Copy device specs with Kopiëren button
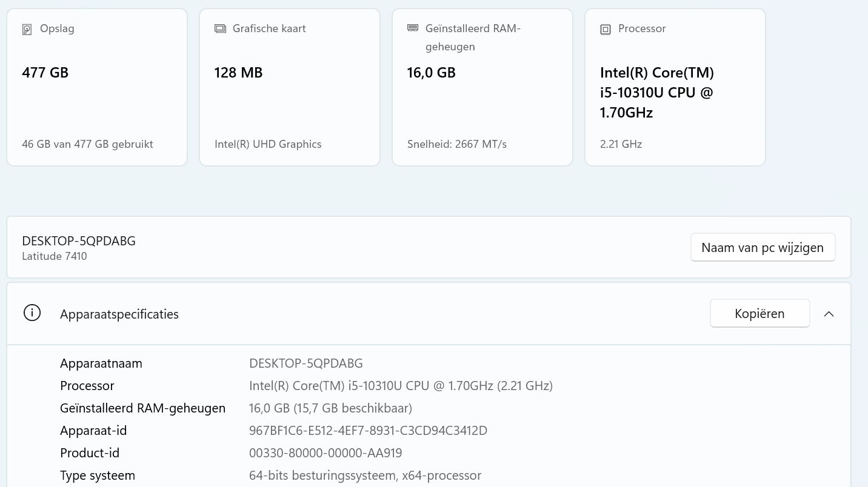The width and height of the screenshot is (868, 487). pos(760,313)
